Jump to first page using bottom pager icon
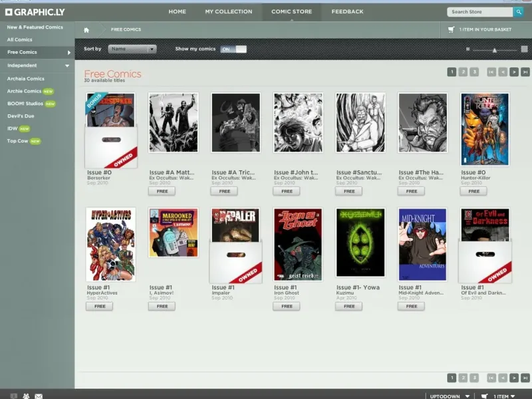 491,378
